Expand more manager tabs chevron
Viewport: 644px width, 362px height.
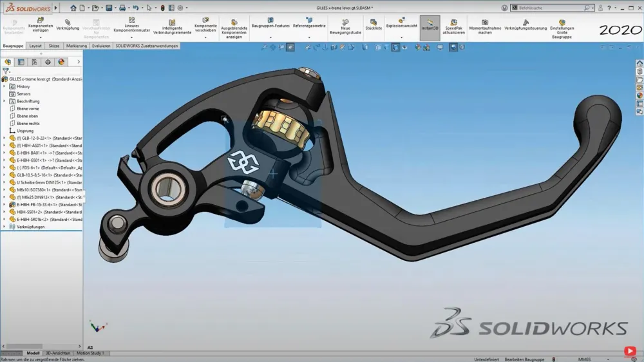pyautogui.click(x=79, y=62)
